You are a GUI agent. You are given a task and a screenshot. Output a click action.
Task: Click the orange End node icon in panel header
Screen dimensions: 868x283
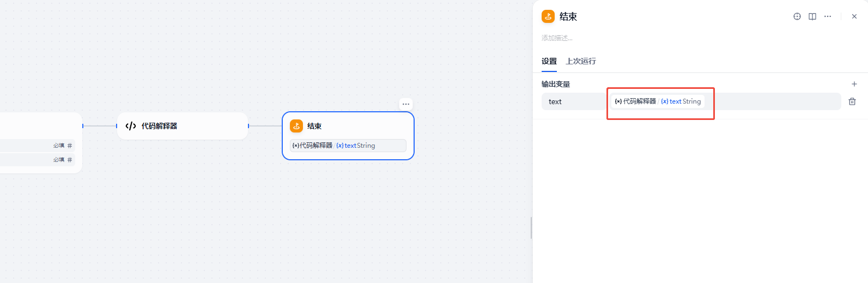[548, 16]
